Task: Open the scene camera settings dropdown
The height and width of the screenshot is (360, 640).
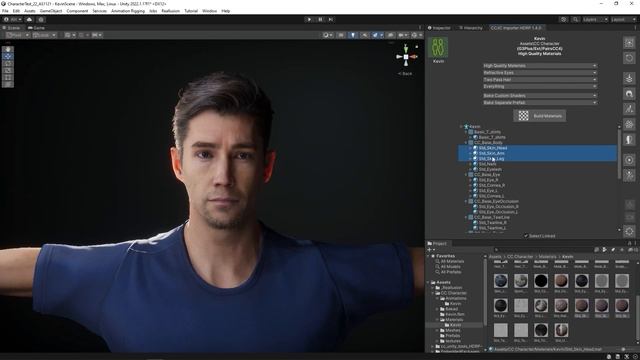Action: click(403, 35)
